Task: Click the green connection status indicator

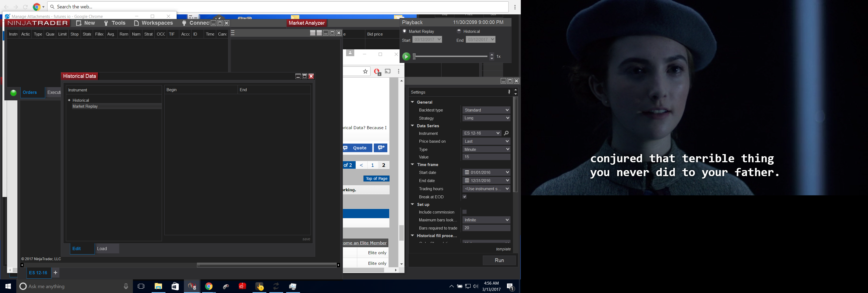Action: (x=14, y=93)
